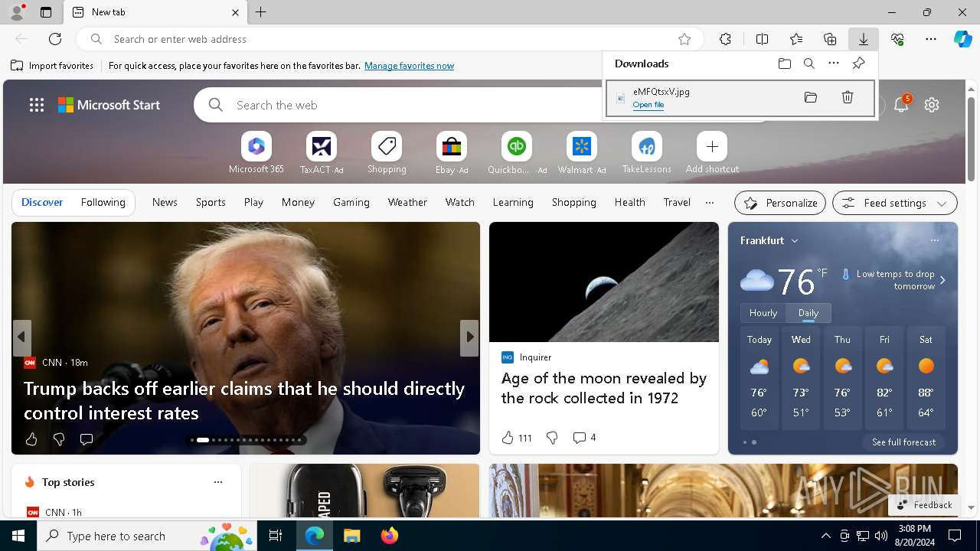Open Shopping shortcut tile

[x=387, y=153]
